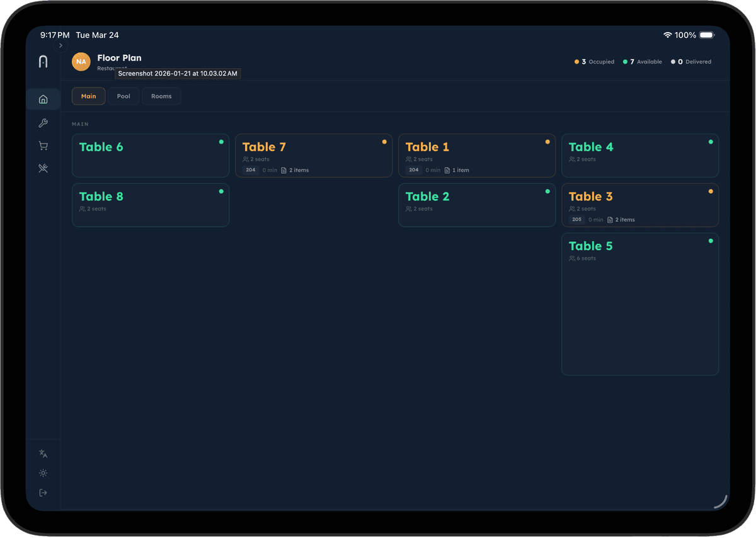The width and height of the screenshot is (756, 538).
Task: Open the wrench tools icon in sidebar
Action: [43, 123]
